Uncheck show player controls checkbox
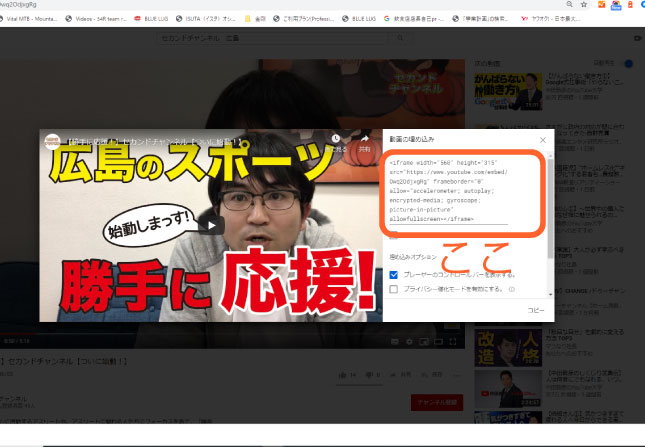This screenshot has height=447, width=645. pyautogui.click(x=393, y=273)
